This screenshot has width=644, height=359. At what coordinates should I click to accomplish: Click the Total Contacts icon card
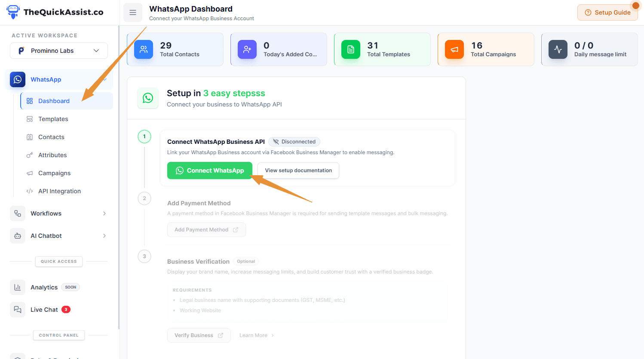pyautogui.click(x=143, y=49)
